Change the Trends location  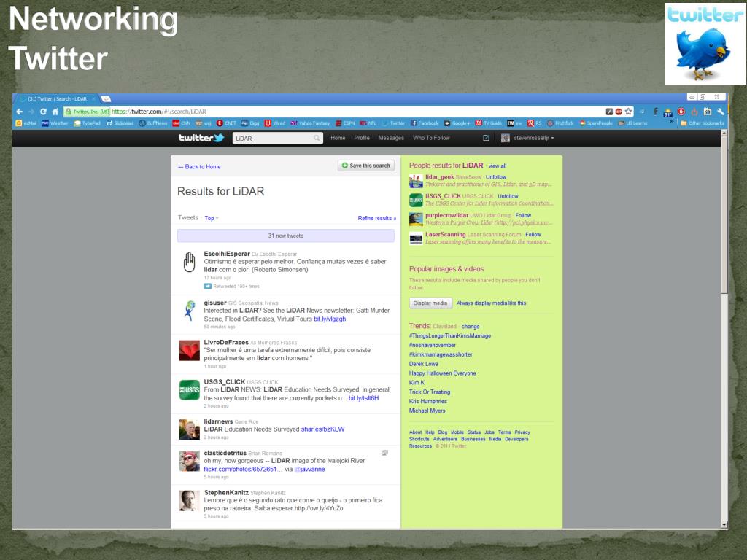471,327
